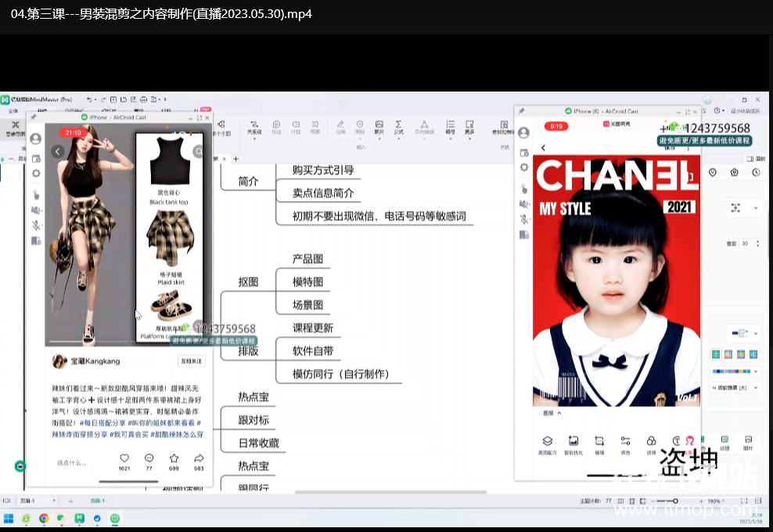Image resolution: width=773 pixels, height=532 pixels.
Task: Toggle pin on the left AirDroid Cast window
Action: tap(33, 117)
